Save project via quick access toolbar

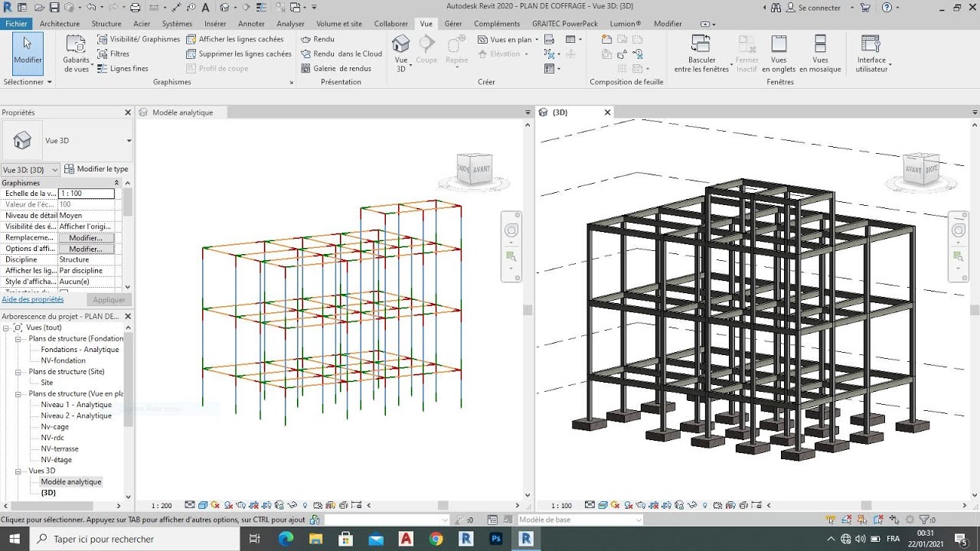tap(54, 8)
